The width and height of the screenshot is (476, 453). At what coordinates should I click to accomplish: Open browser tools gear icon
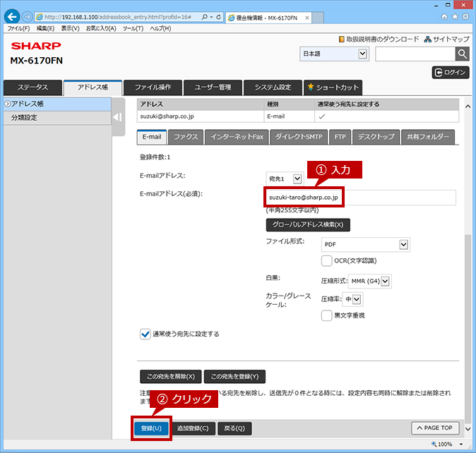465,17
